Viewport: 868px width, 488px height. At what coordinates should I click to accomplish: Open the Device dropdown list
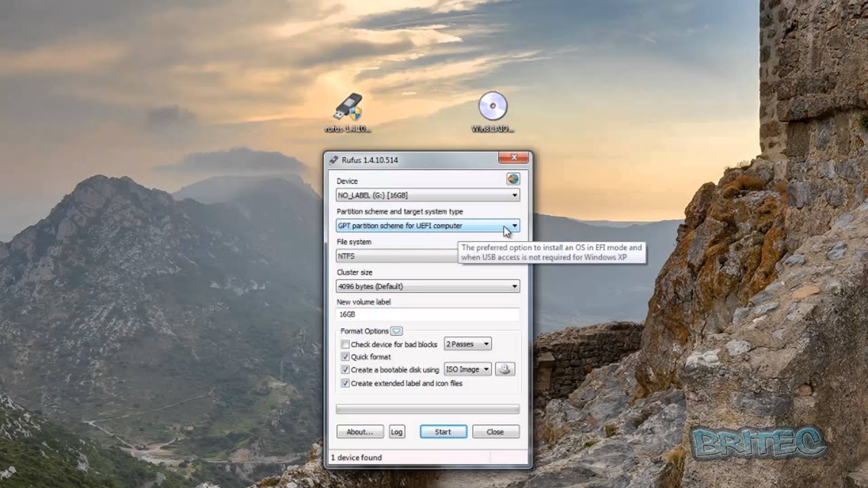click(428, 195)
